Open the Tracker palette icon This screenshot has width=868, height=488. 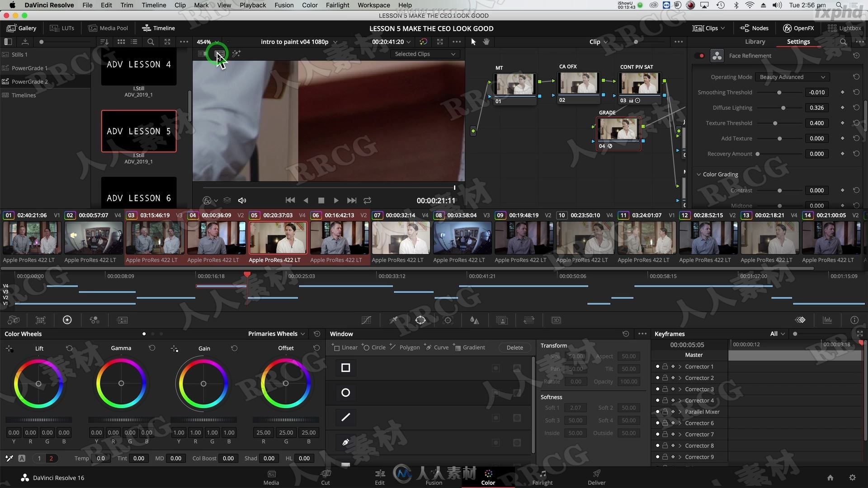[x=448, y=320]
